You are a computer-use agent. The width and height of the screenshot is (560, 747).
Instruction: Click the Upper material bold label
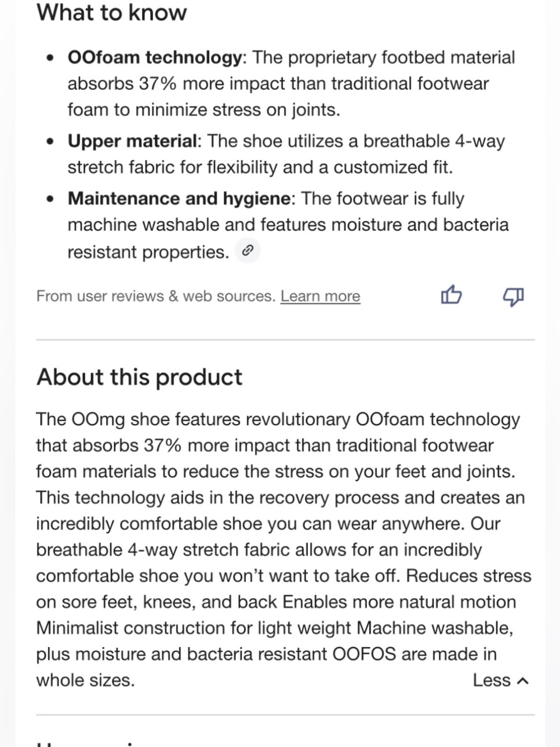[132, 141]
